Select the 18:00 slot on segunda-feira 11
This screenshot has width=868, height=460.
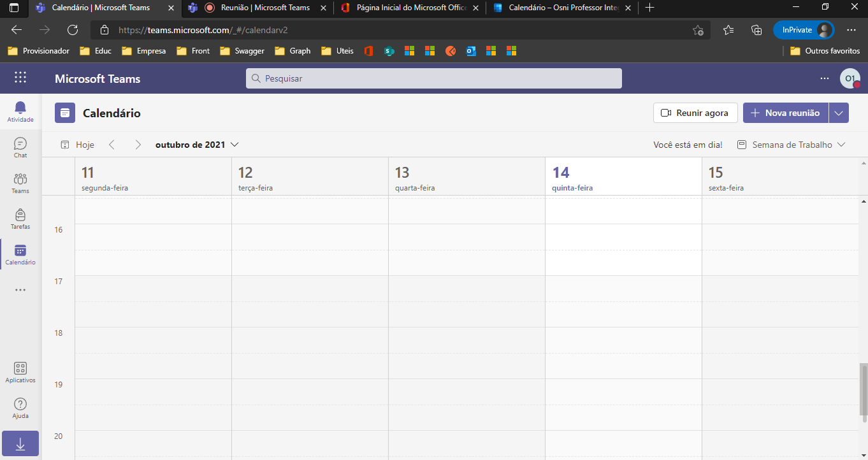coord(153,340)
